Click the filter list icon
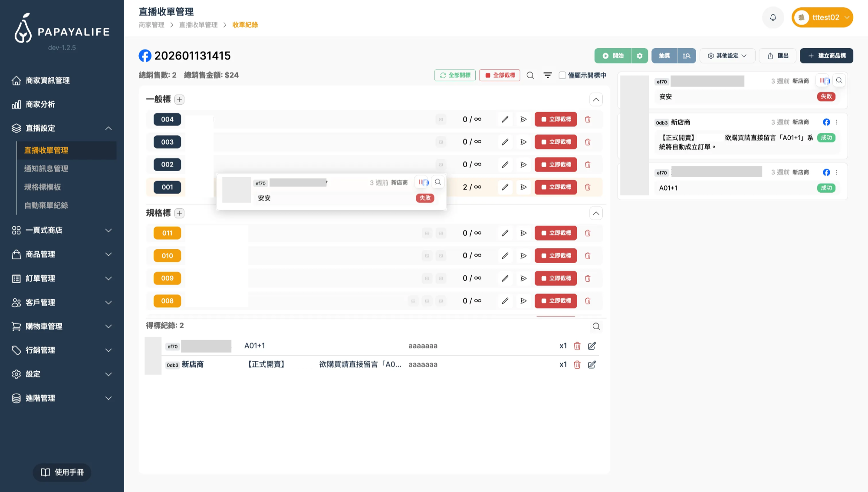Image resolution: width=868 pixels, height=492 pixels. [x=548, y=75]
